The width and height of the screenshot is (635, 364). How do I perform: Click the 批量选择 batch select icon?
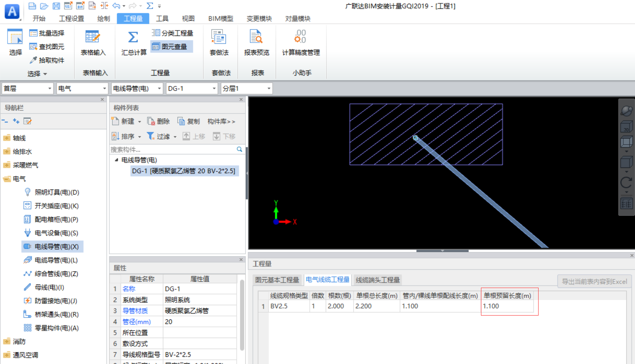[x=33, y=33]
